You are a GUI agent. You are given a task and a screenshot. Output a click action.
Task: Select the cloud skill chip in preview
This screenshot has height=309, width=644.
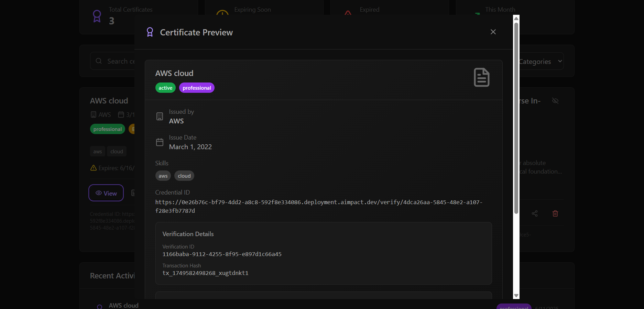(184, 176)
